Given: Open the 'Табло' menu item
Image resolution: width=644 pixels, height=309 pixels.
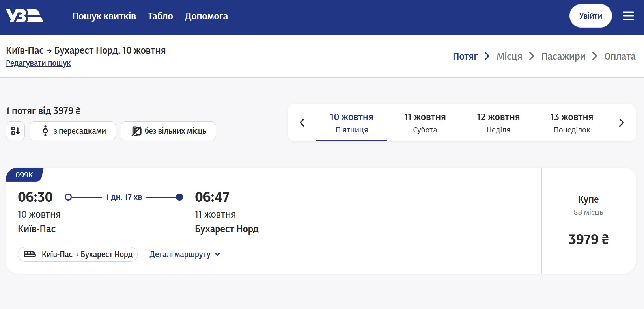Looking at the screenshot, I should tap(160, 16).
